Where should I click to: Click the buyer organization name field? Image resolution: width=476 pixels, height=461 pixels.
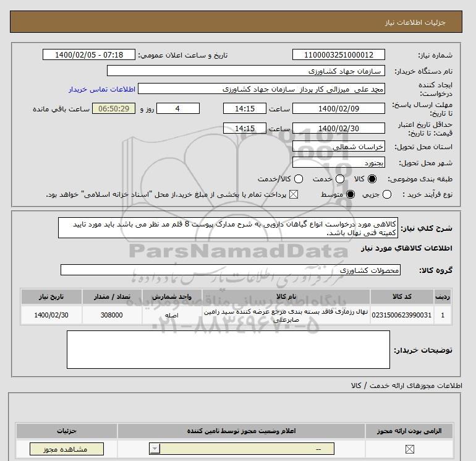[x=246, y=71]
